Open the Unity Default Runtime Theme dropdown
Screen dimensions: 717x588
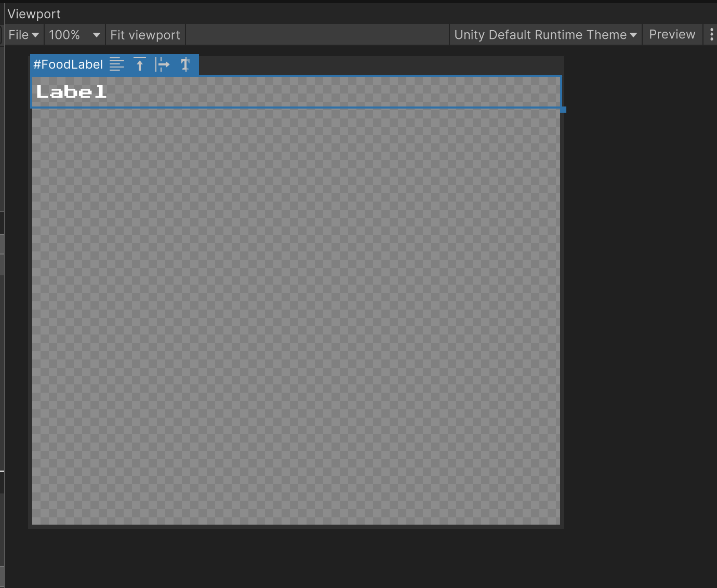pyautogui.click(x=545, y=35)
